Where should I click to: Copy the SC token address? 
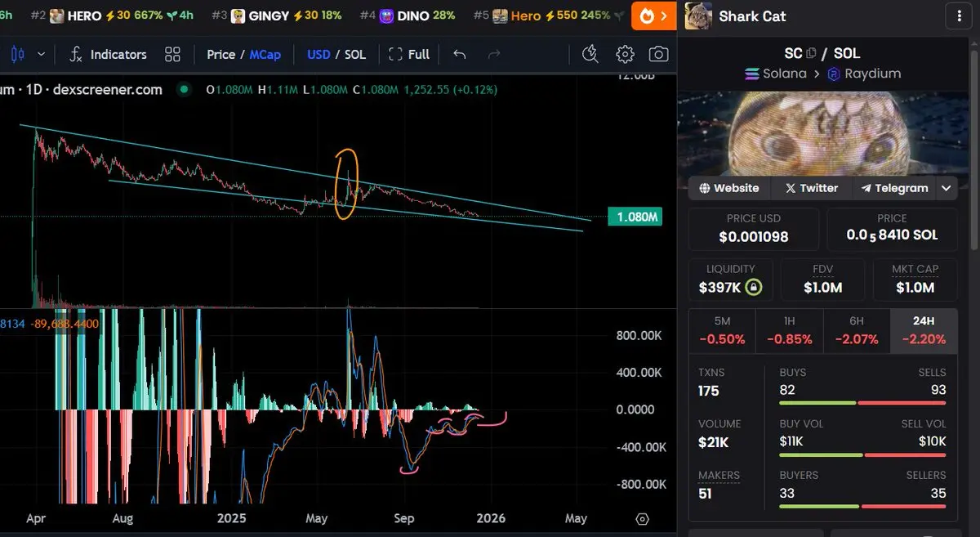point(811,53)
